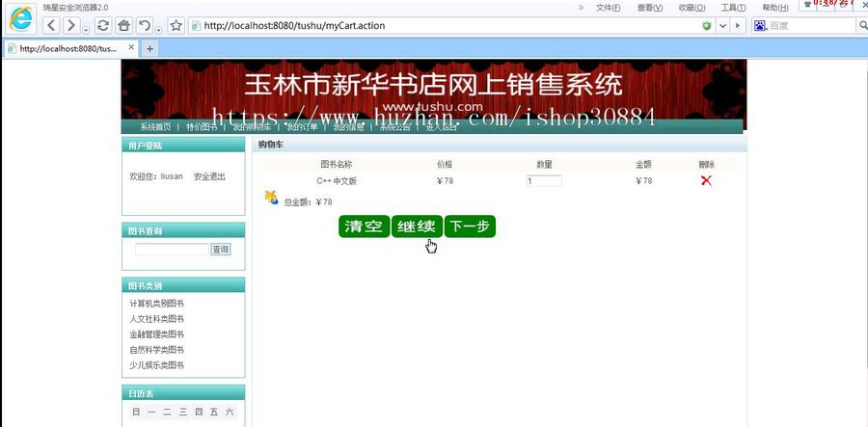Viewport: 868px width, 427px height.
Task: Click the 欢迎您: liusan text
Action: (x=156, y=176)
